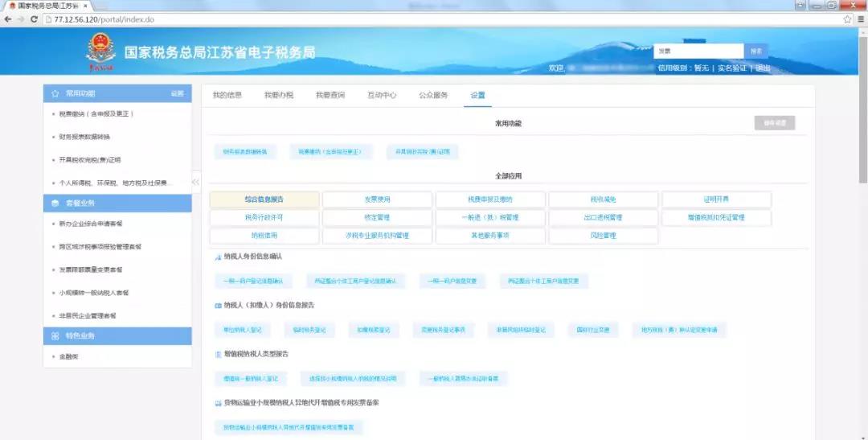
Task: Click the browser back arrow
Action: click(x=8, y=19)
